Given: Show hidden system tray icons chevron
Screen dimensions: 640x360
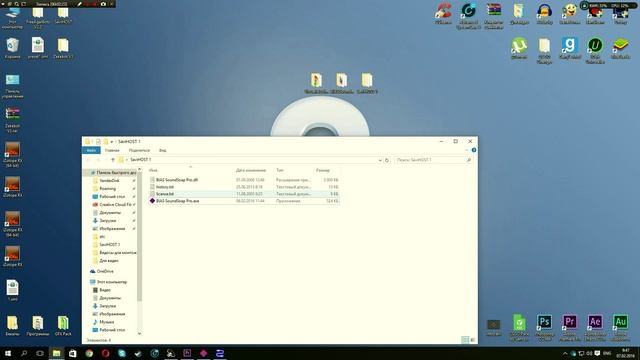Looking at the screenshot, I should (x=565, y=353).
